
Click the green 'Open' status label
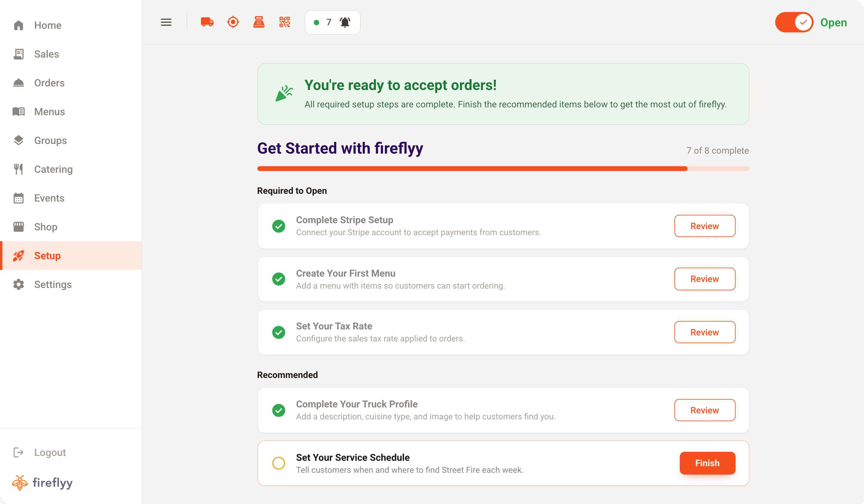pyautogui.click(x=833, y=22)
